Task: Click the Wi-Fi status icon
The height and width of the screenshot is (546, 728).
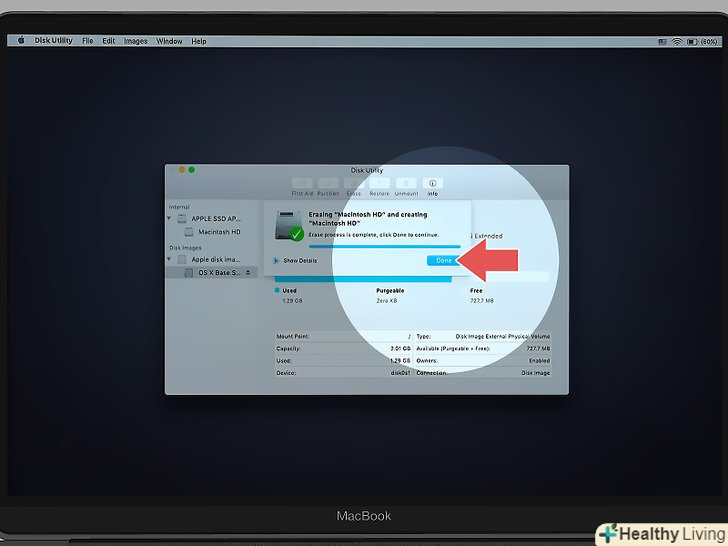Action: 677,41
